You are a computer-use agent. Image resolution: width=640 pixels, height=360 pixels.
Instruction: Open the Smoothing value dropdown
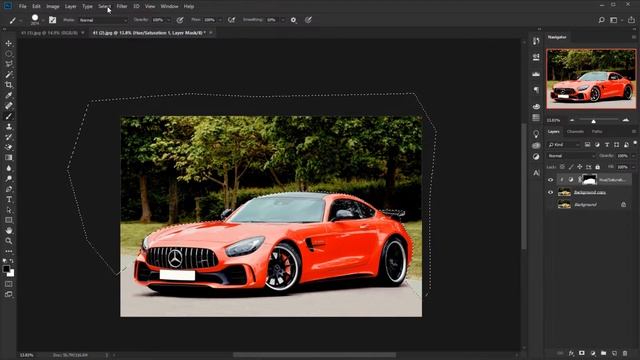(282, 20)
